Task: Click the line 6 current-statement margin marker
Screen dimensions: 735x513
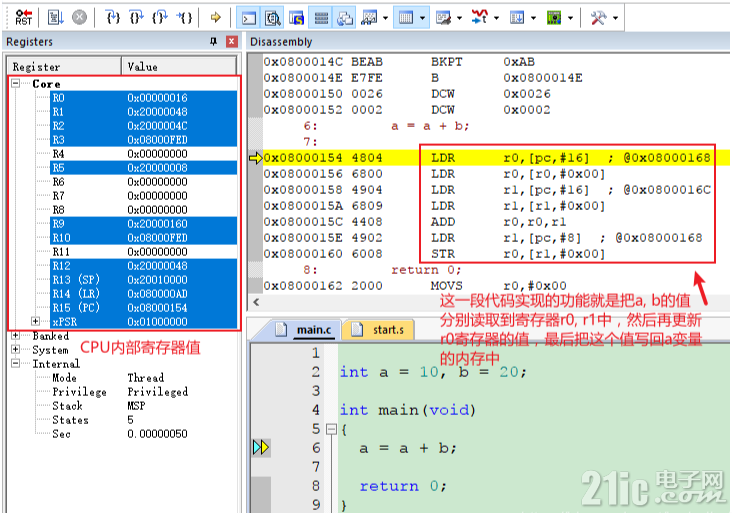Action: (x=261, y=447)
